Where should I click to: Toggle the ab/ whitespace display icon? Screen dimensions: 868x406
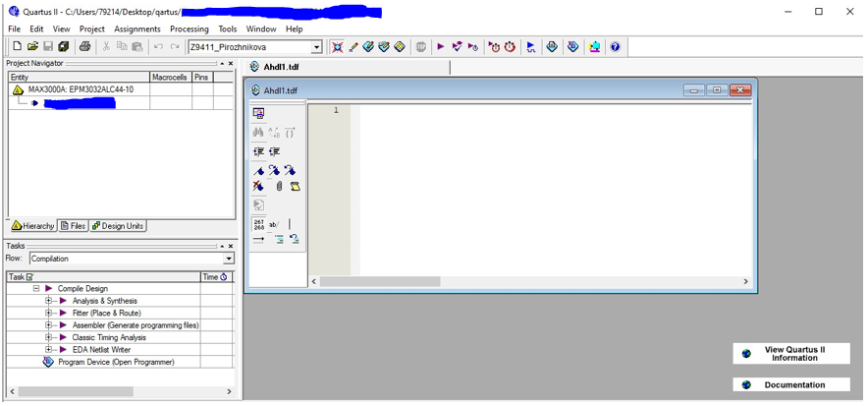(274, 224)
